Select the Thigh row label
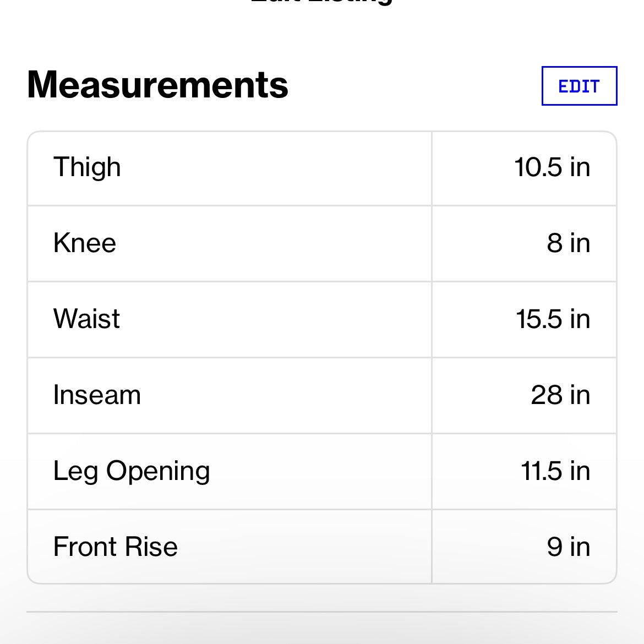The height and width of the screenshot is (644, 644). click(x=87, y=167)
